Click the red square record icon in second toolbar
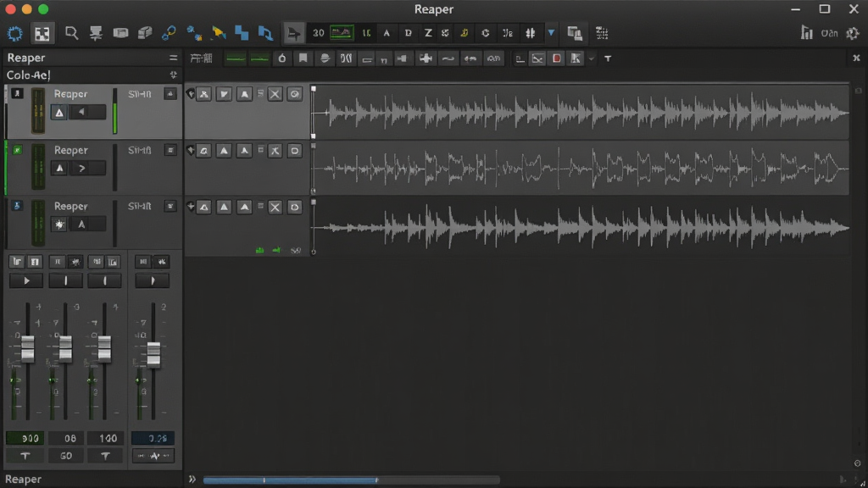Viewport: 868px width, 488px height. 557,58
